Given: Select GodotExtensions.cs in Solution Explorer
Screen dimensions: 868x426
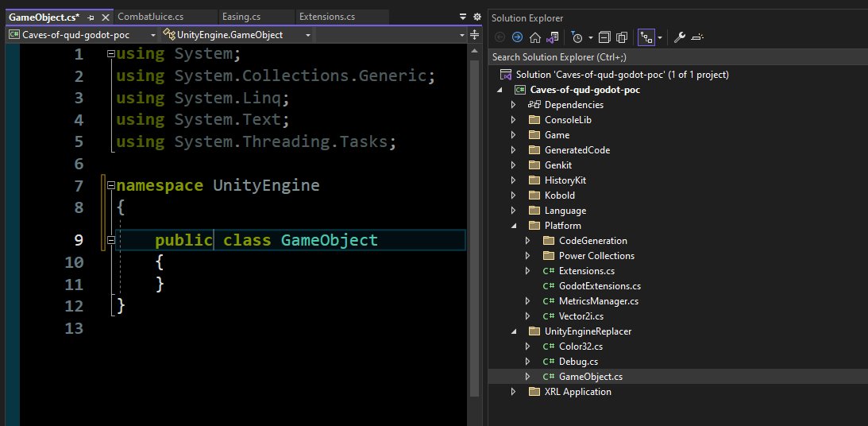Looking at the screenshot, I should coord(600,286).
